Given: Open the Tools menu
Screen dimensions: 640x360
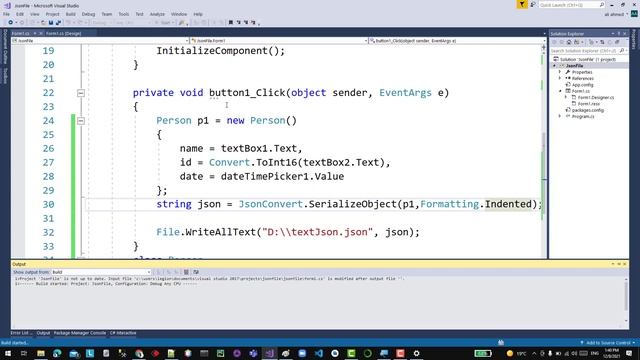Looking at the screenshot, I should point(124,14).
